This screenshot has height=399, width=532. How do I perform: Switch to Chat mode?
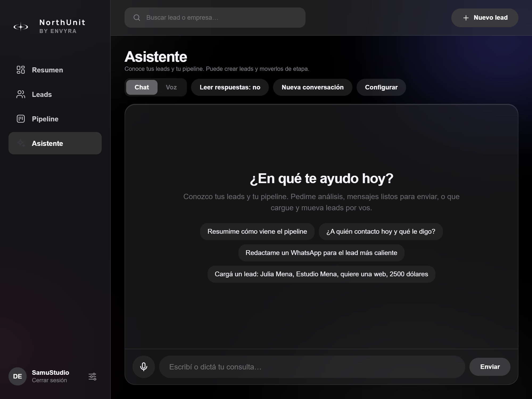[x=142, y=87]
